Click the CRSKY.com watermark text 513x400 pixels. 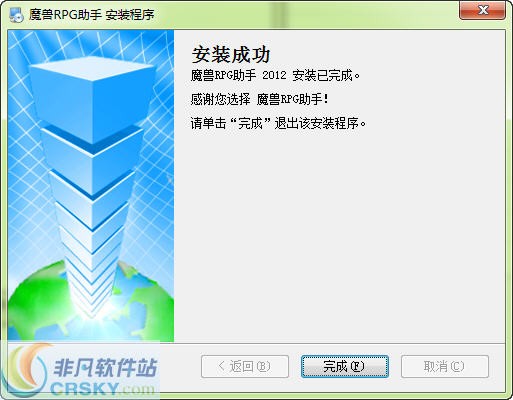tap(103, 389)
